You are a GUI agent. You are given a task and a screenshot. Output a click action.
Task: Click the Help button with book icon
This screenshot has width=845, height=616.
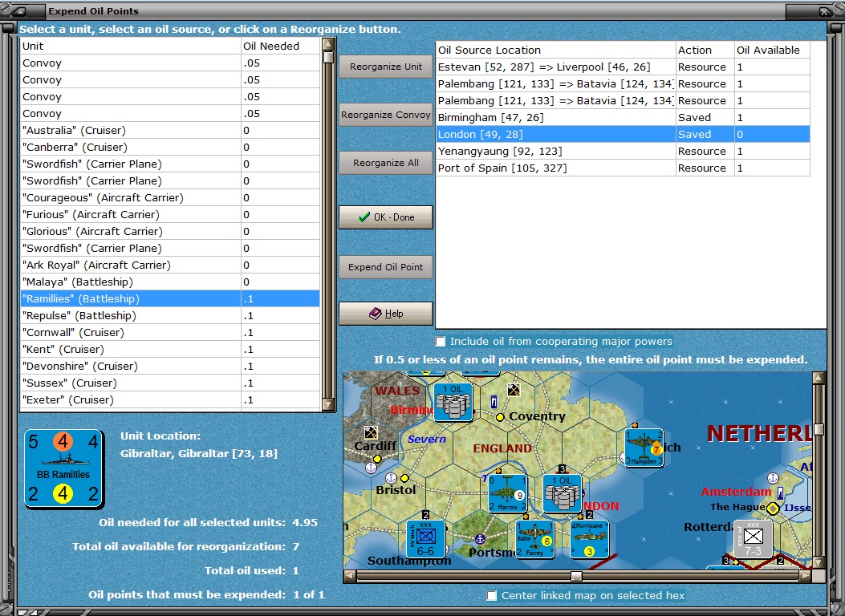386,314
